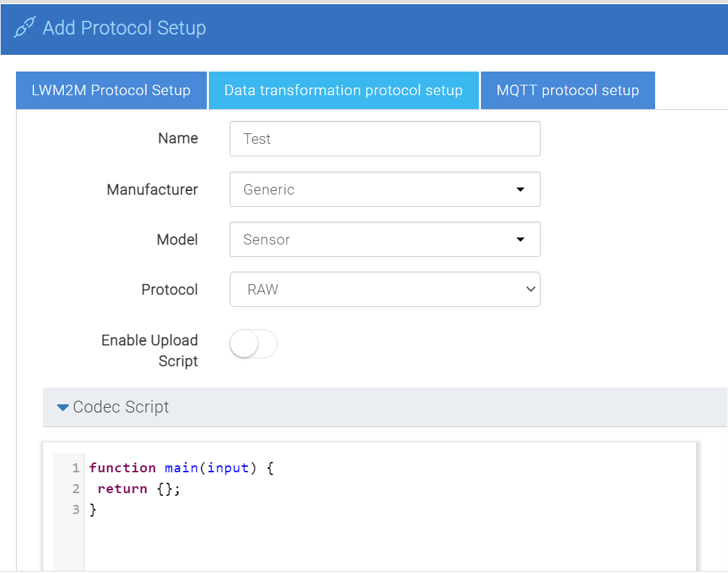Click line number 1 in the editor gutter
Viewport: 728px width, 573px height.
point(76,468)
